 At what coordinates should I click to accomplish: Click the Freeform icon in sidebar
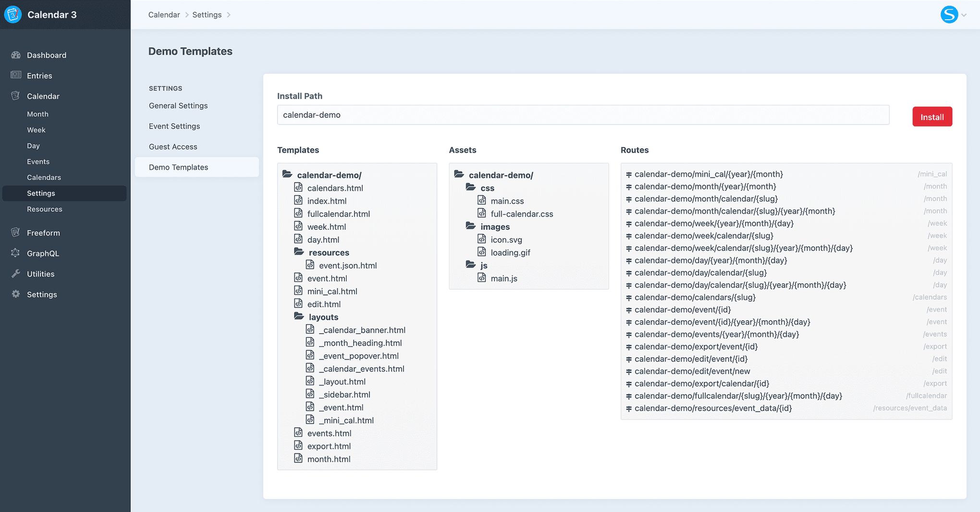[16, 233]
